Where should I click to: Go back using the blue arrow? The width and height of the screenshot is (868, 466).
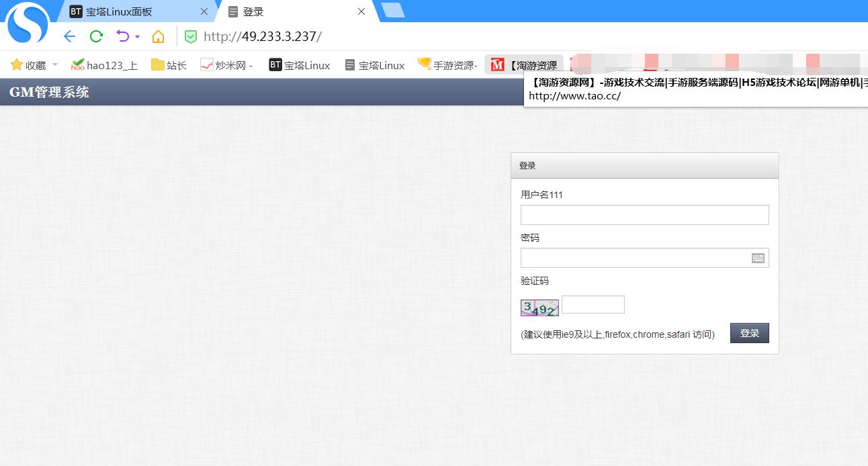(69, 36)
